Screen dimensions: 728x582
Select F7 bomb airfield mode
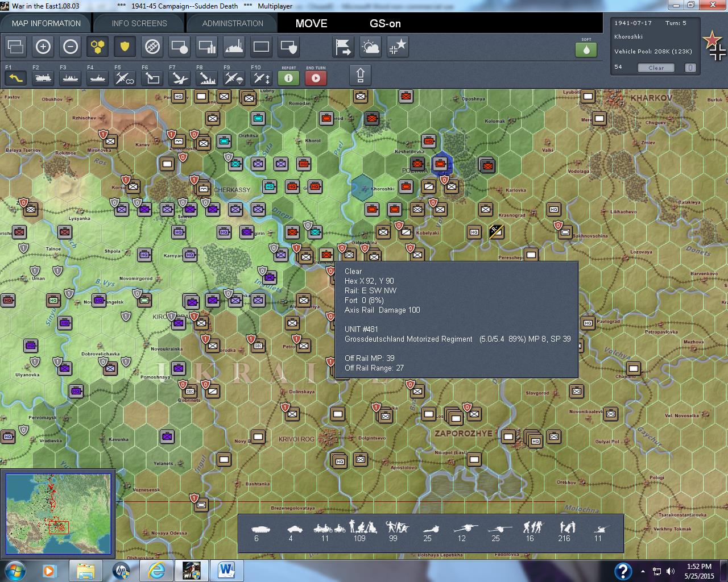180,78
